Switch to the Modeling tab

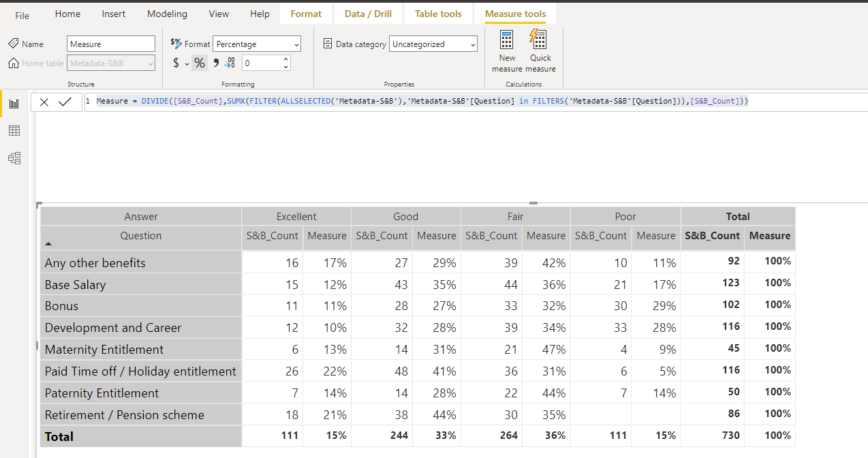pos(167,14)
